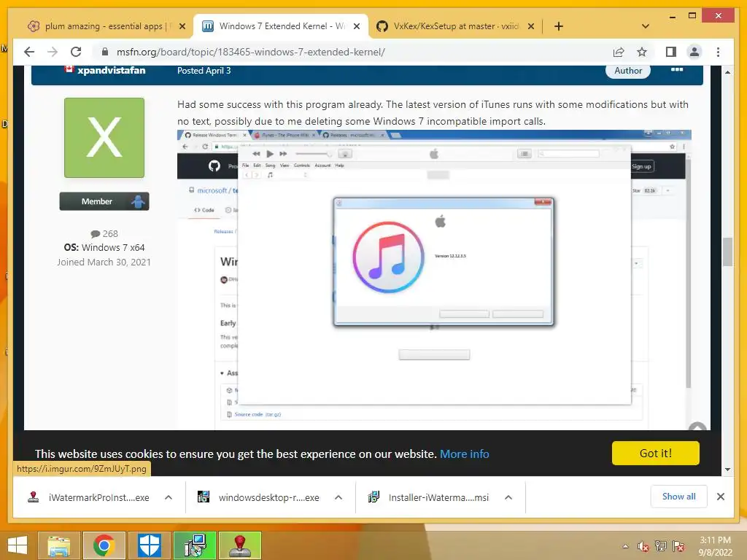This screenshot has height=560, width=747.
Task: Show hidden system tray icons
Action: [x=625, y=546]
